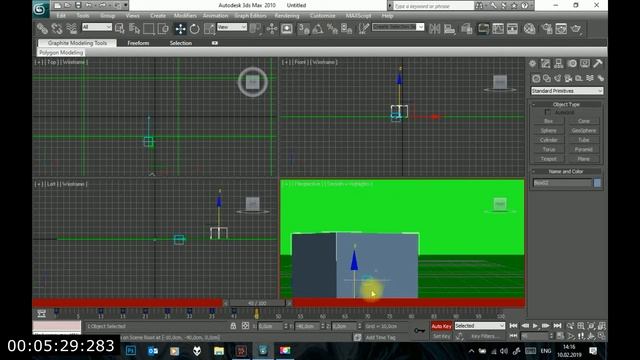Open the reference coordinate system View dropdown
The height and width of the screenshot is (360, 640).
(x=232, y=27)
